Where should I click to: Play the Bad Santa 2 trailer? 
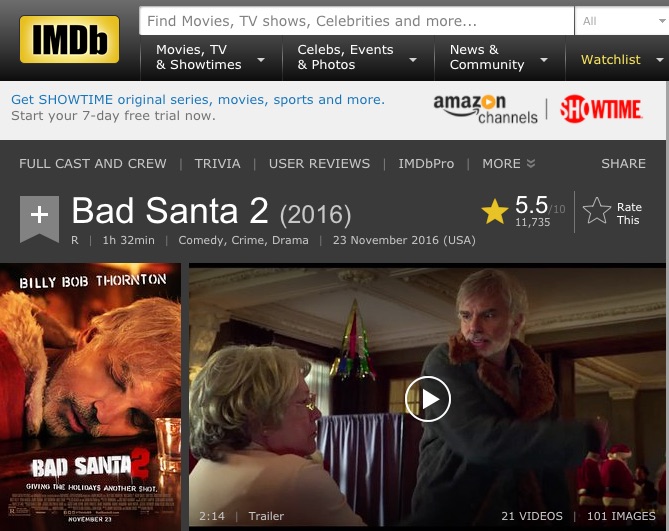pos(428,399)
